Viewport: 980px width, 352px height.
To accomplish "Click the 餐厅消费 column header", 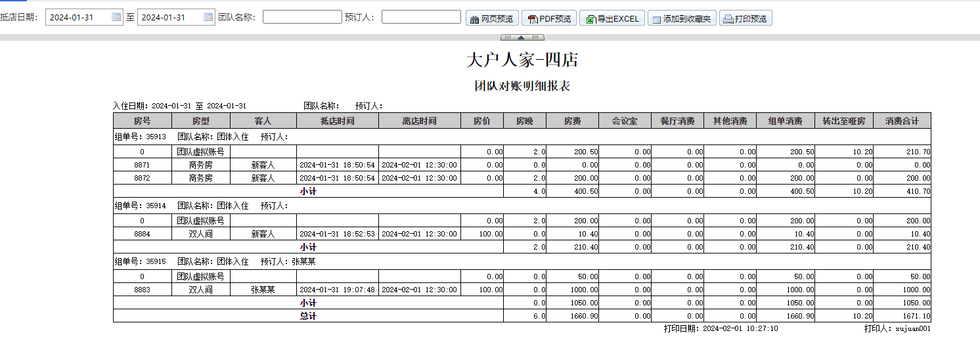I will tap(678, 121).
